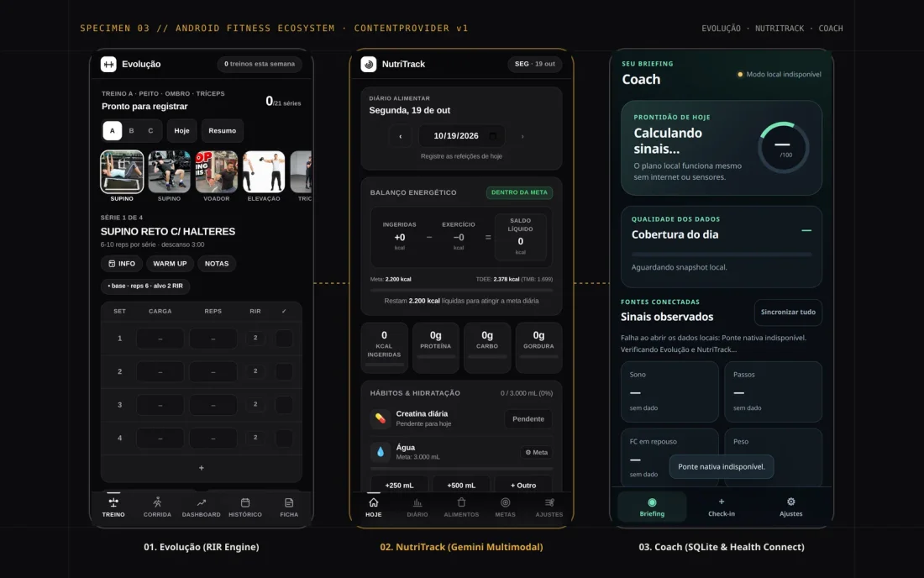
Task: Mark set 1 as done
Action: coord(284,339)
